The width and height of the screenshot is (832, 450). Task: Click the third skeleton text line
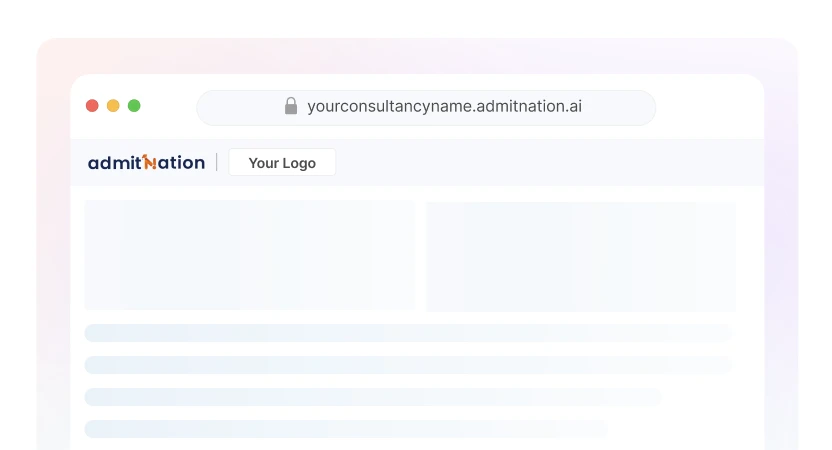(372, 397)
